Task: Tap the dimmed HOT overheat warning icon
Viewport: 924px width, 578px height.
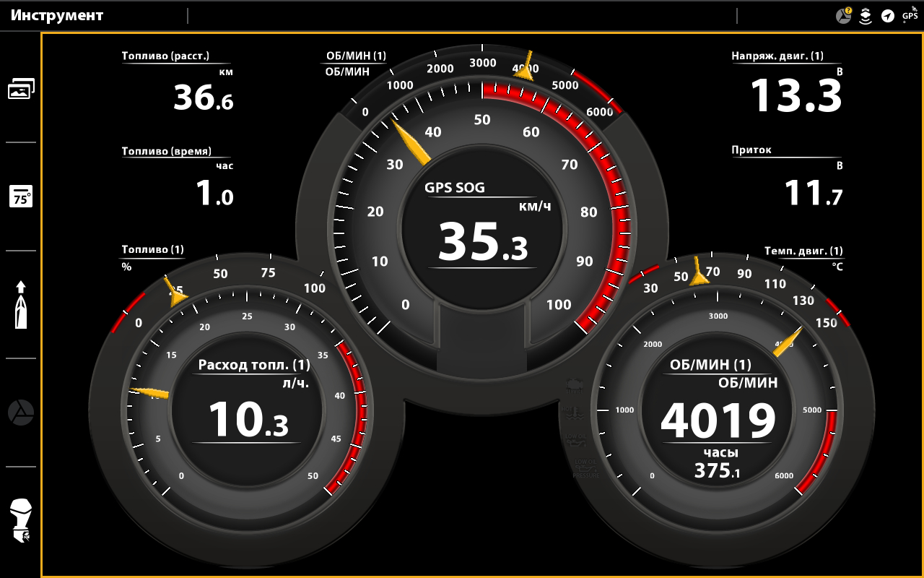Action: pyautogui.click(x=575, y=413)
